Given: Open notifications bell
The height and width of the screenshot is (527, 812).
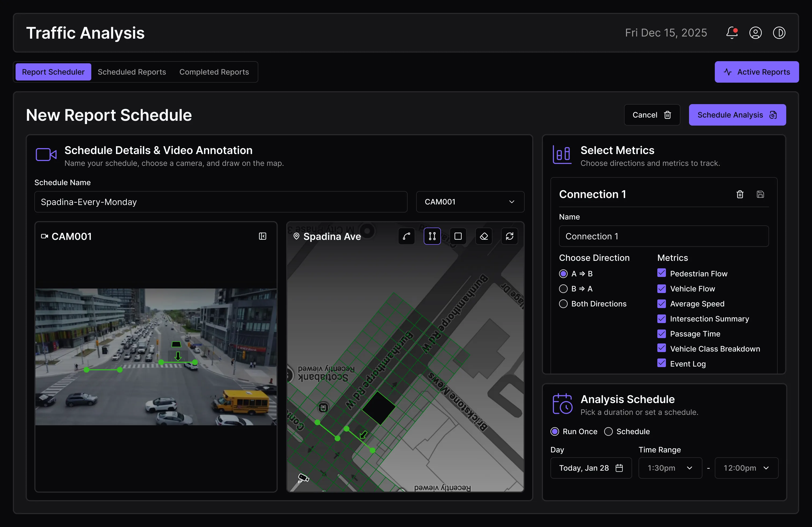Looking at the screenshot, I should [x=731, y=33].
